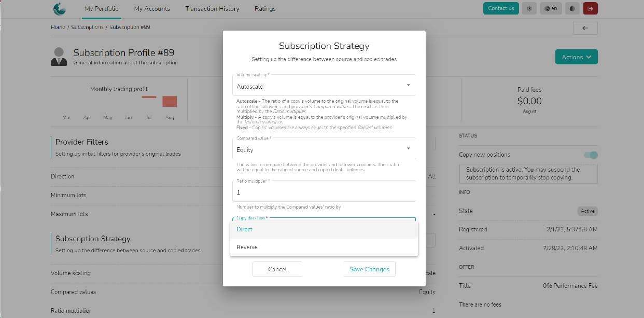
Task: Open the Transaction History tab
Action: click(212, 9)
